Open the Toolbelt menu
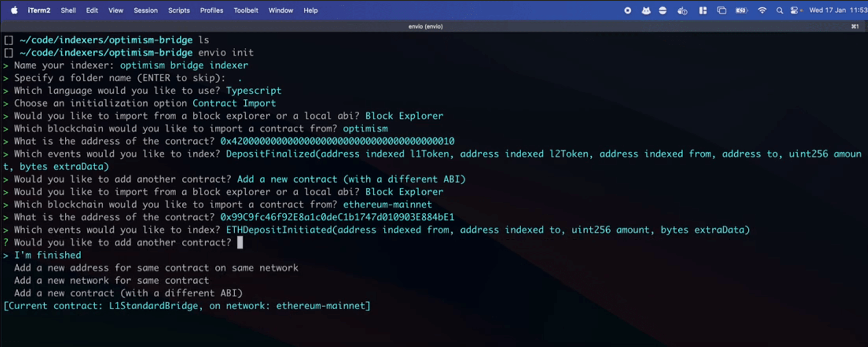This screenshot has height=347, width=868. pyautogui.click(x=246, y=10)
